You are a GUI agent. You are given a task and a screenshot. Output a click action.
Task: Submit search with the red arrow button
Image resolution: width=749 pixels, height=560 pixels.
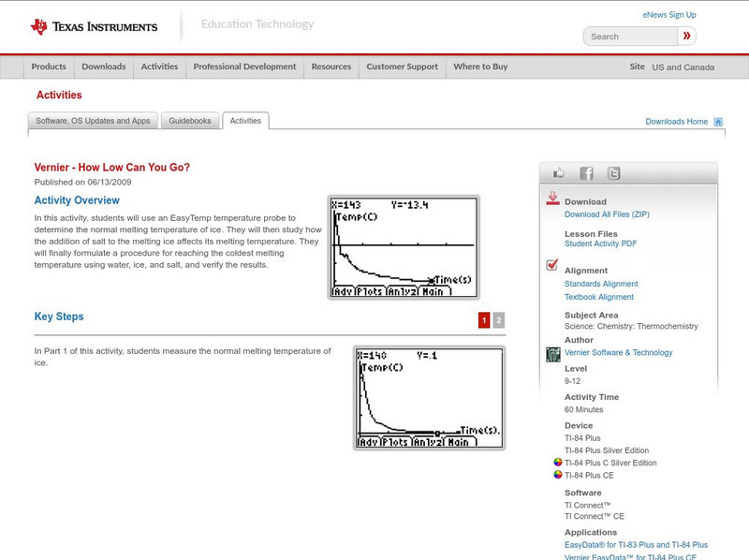pyautogui.click(x=686, y=36)
